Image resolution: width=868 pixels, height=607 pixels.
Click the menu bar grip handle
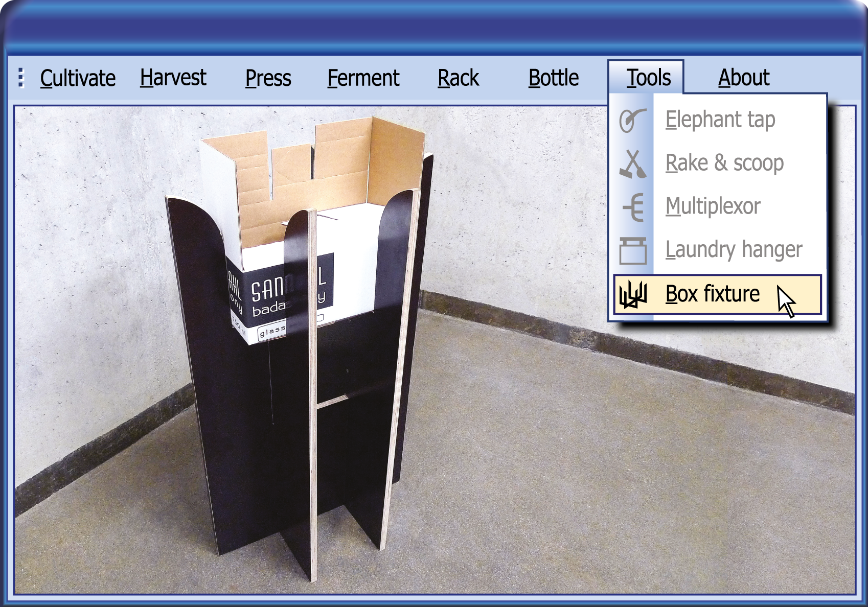21,78
